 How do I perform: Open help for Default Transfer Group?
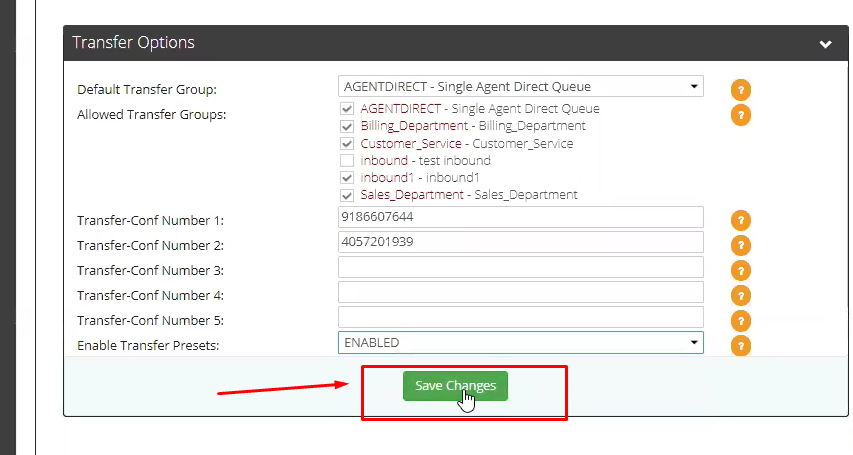pyautogui.click(x=740, y=90)
